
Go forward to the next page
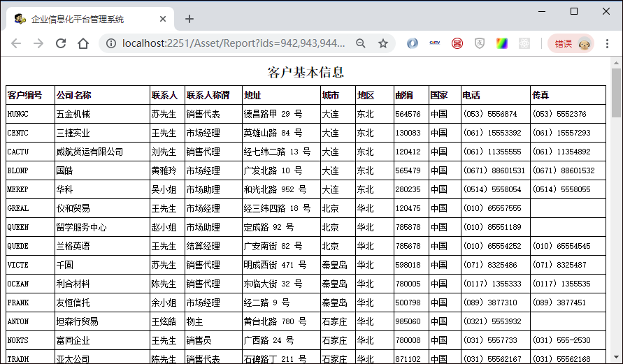(38, 43)
